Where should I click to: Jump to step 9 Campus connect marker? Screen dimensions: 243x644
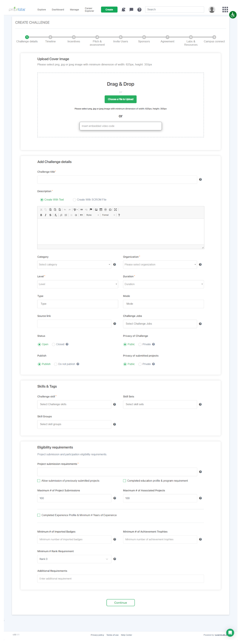[x=214, y=37]
